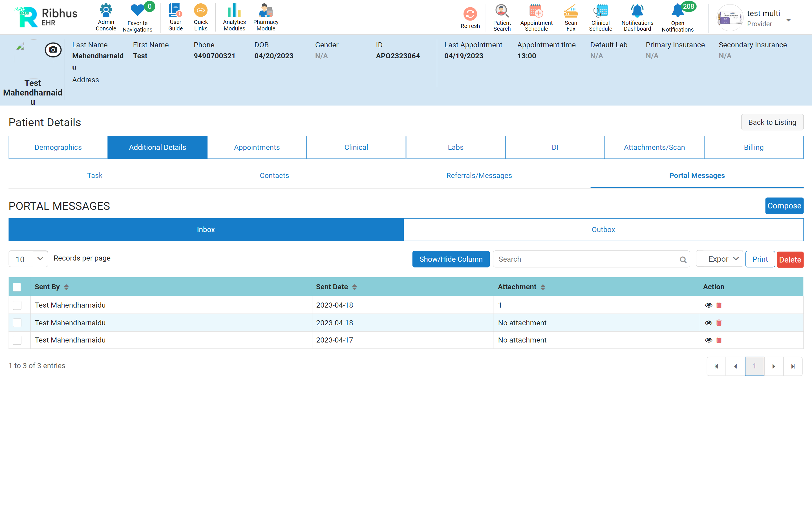Expand the records per page dropdown
The image size is (812, 507).
[28, 259]
